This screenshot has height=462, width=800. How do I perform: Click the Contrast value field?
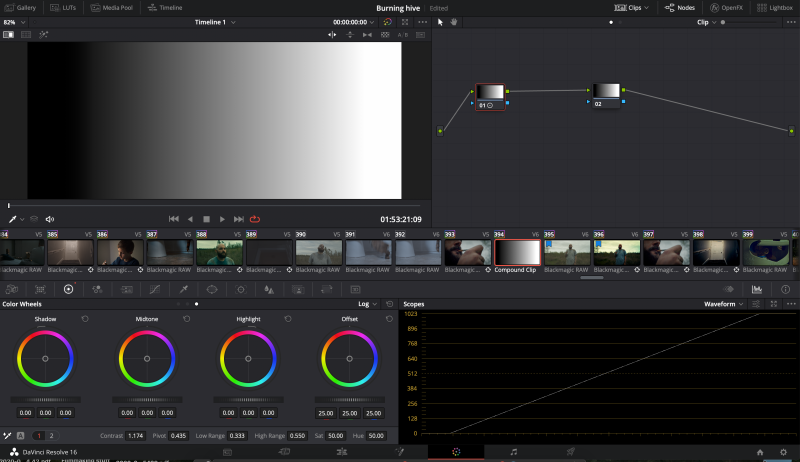135,436
